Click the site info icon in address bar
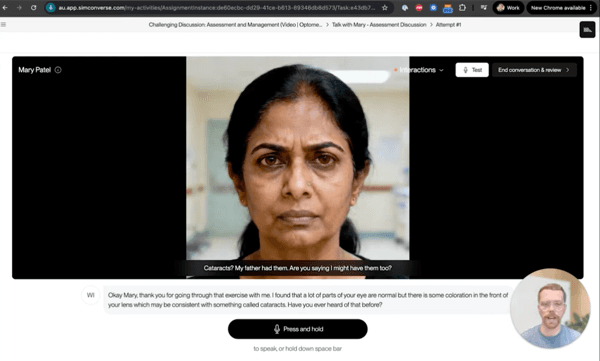The image size is (600, 361). (x=51, y=8)
